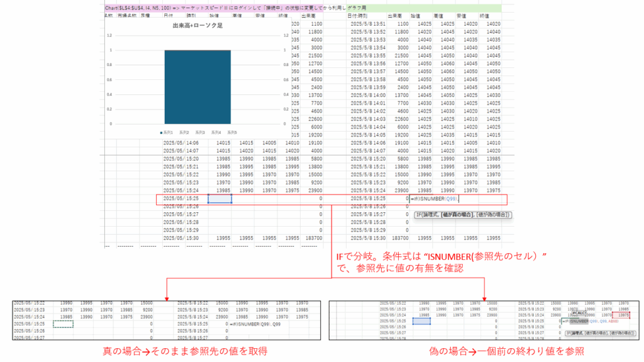Select the cell 2025/5/8 14:07
Screen dimensions: 644x362
pos(368,151)
